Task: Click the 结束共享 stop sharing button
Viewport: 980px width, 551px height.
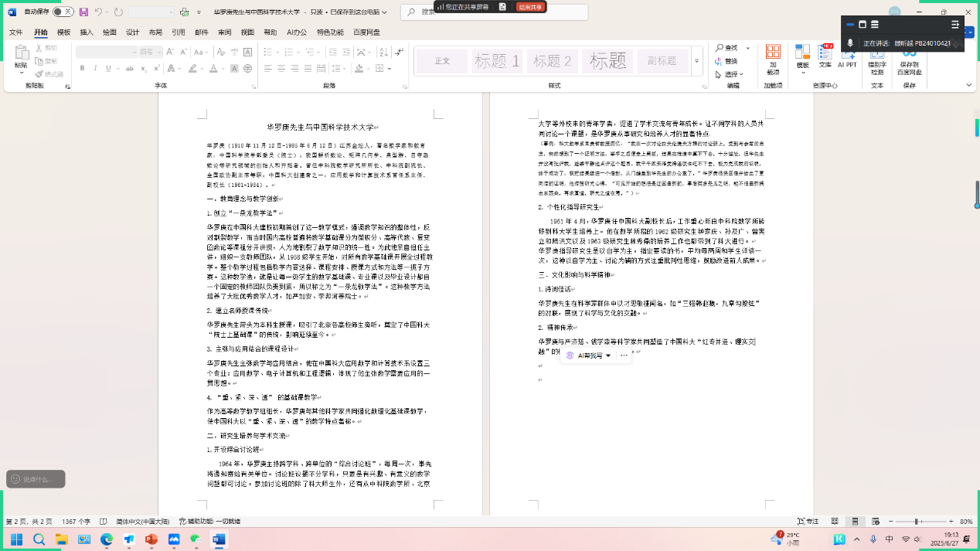Action: coord(530,7)
